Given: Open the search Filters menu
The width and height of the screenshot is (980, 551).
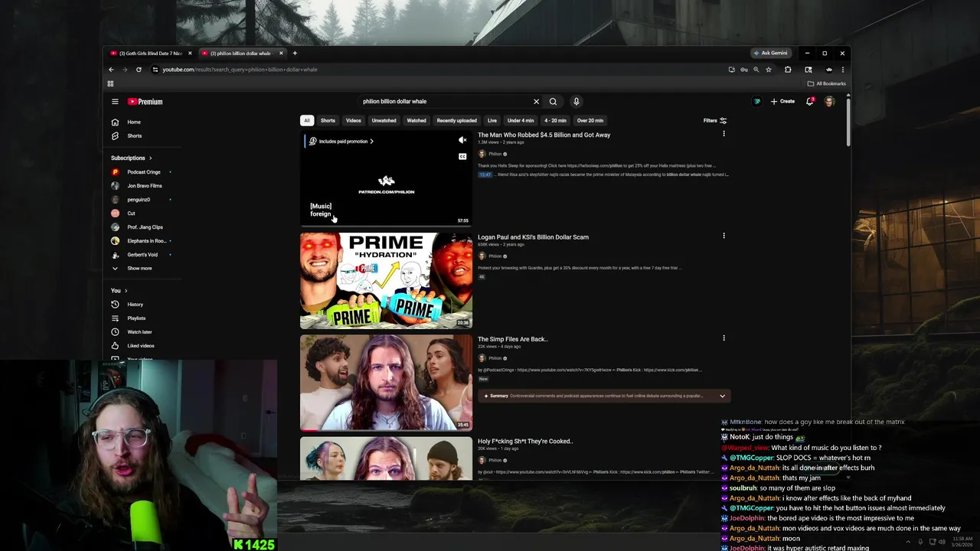Looking at the screenshot, I should click(x=715, y=120).
